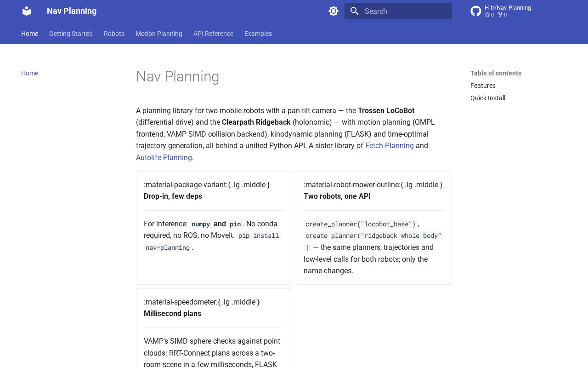The image size is (588, 368).
Task: Select the Home navigation tab
Action: [x=29, y=34]
